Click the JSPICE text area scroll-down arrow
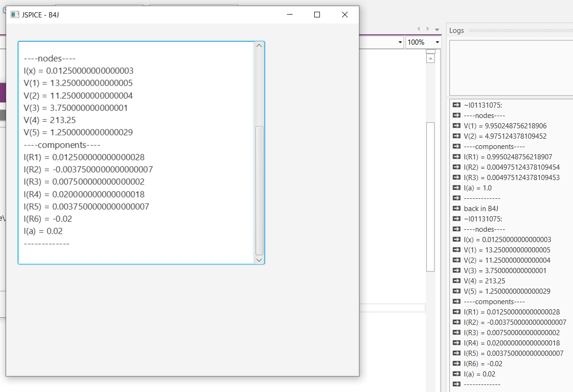Screen dimensions: 573x392 (x=259, y=259)
